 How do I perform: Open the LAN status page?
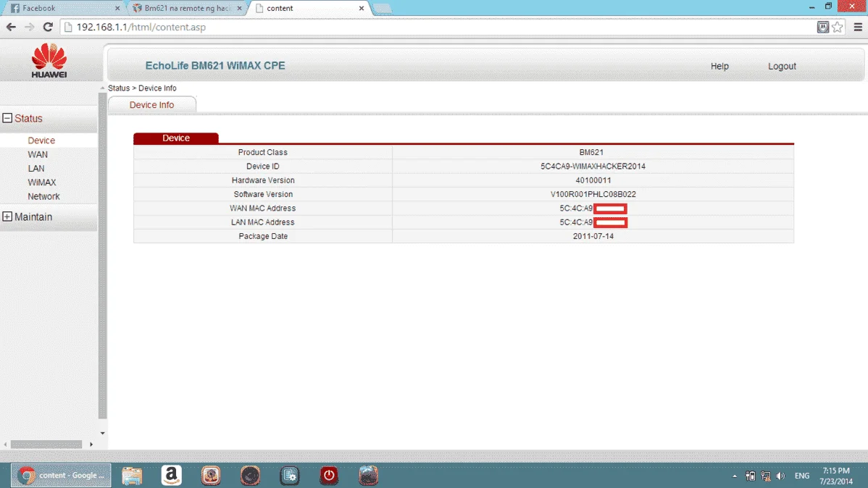[x=36, y=168]
